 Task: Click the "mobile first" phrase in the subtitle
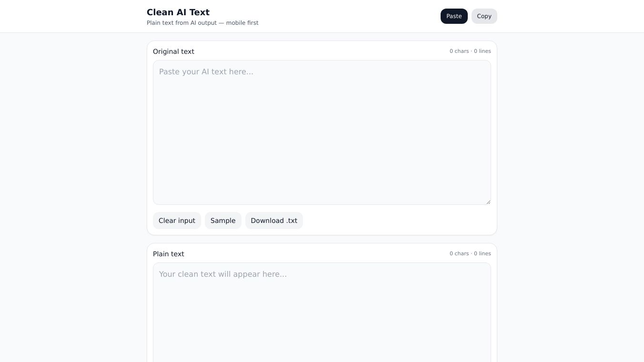(x=242, y=23)
